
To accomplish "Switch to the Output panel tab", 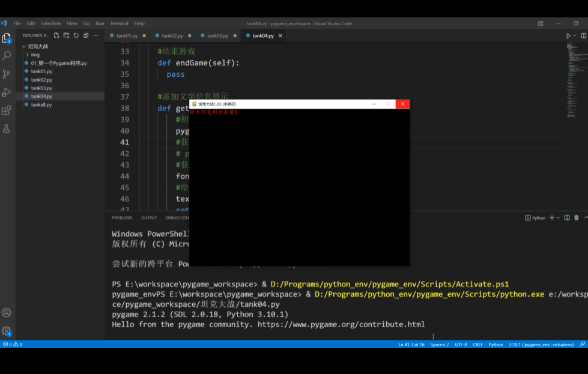I will click(x=149, y=218).
